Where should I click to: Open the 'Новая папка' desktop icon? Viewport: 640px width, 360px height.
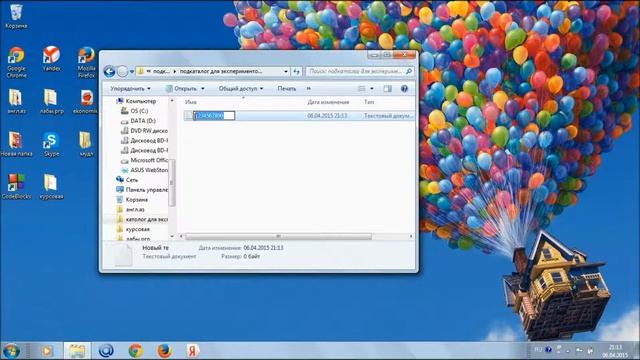[x=16, y=144]
